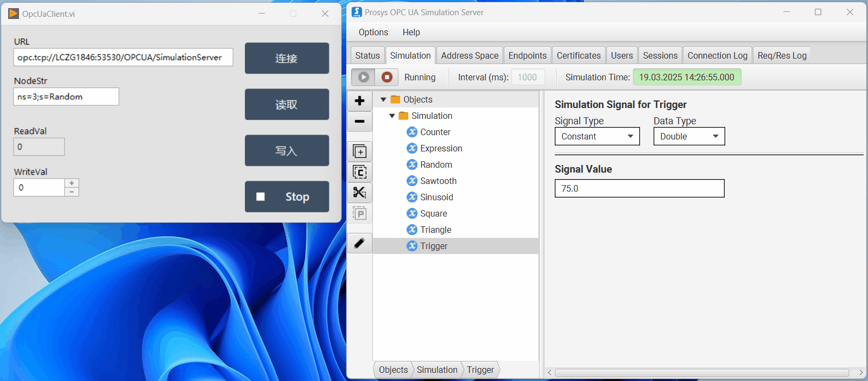Switch to the Connection Log tab
This screenshot has width=868, height=381.
[x=717, y=55]
